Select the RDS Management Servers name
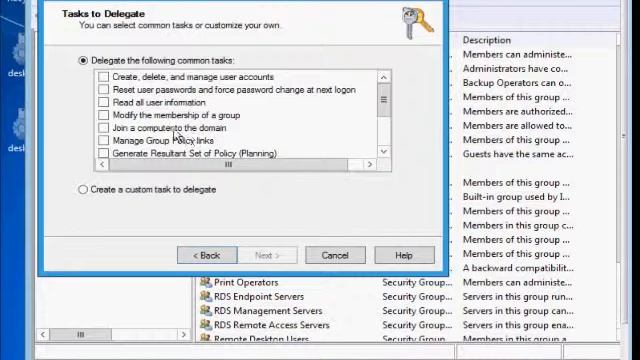The width and height of the screenshot is (640, 360). (268, 311)
